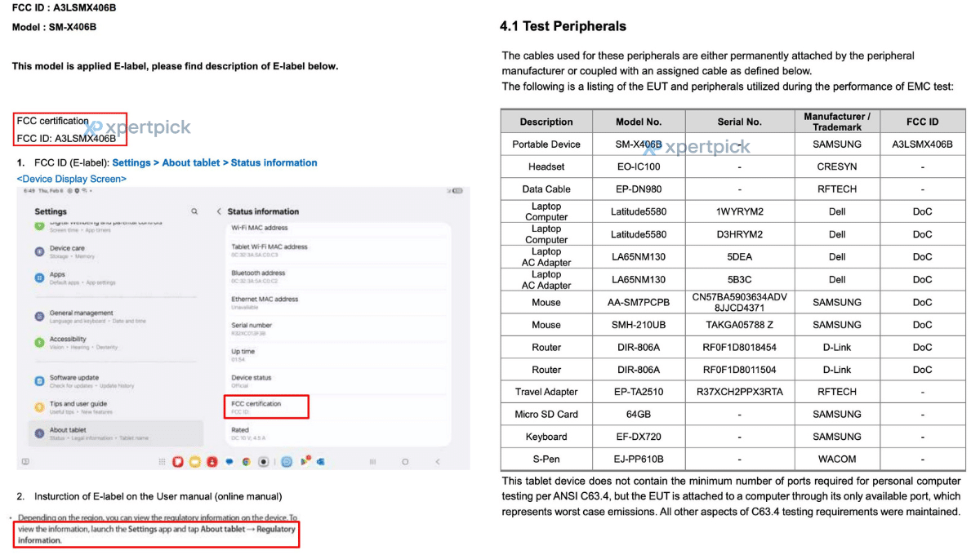Tap the Rated row
This screenshot has height=555, width=980.
tap(339, 433)
